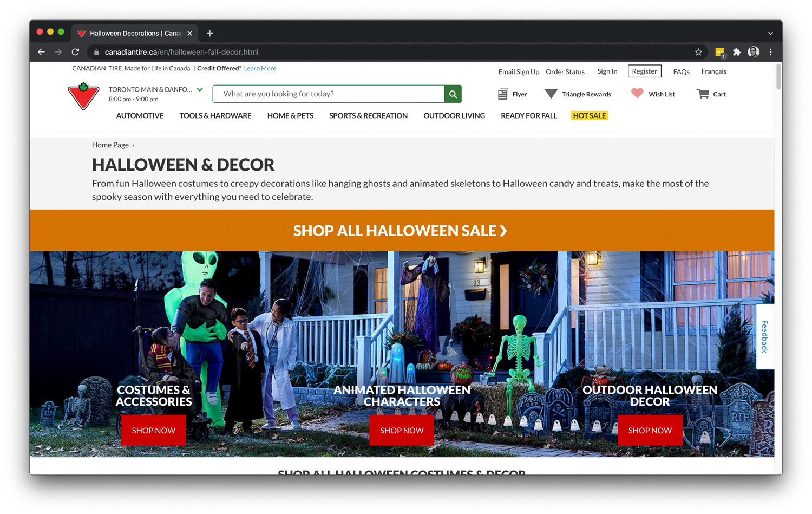Shop Now for Outdoor Halloween Decor
The image size is (812, 514).
[650, 430]
